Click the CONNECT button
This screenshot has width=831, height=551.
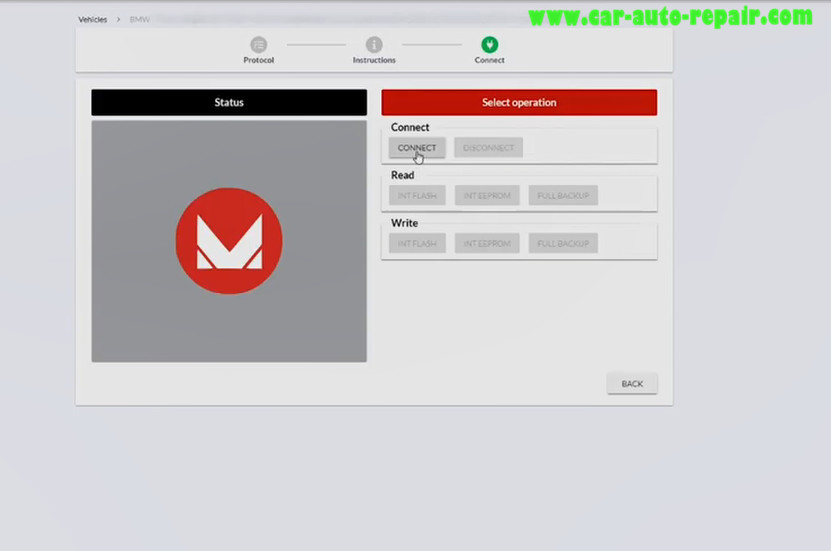[x=417, y=148]
